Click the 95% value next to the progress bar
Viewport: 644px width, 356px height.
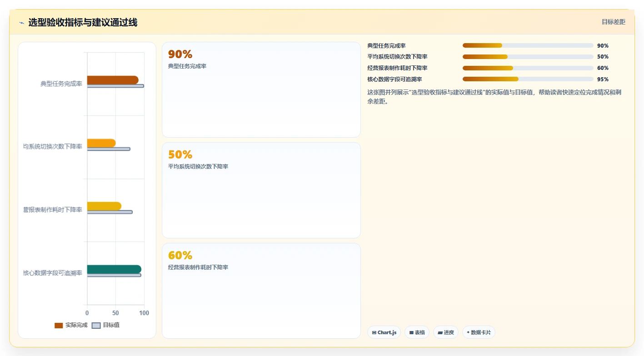603,79
